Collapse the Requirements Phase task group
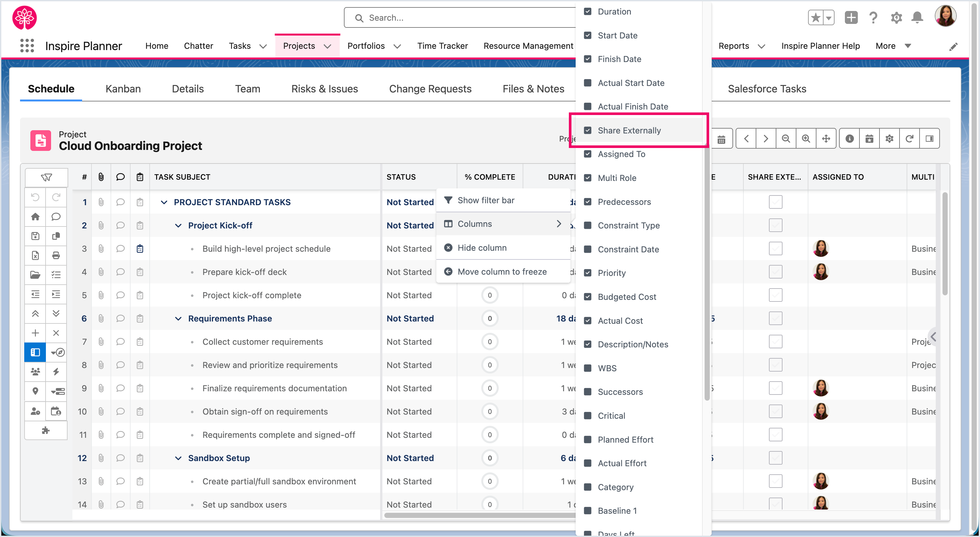 [x=178, y=319]
